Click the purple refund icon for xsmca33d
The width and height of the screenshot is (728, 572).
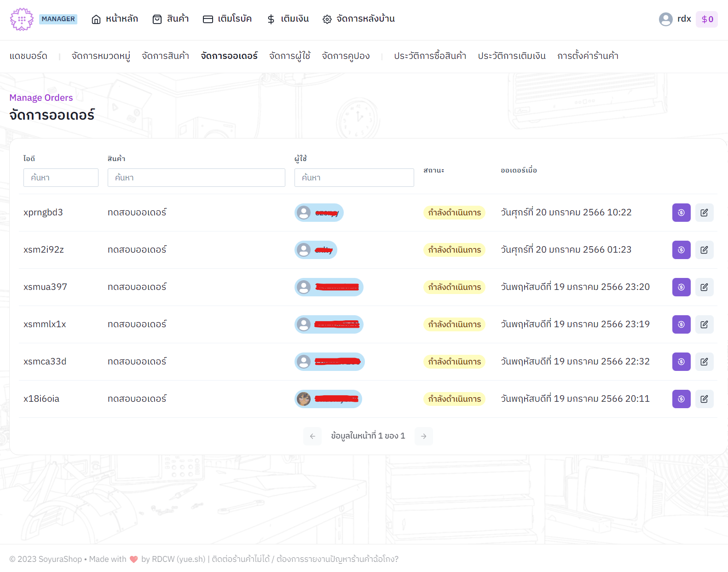point(681,362)
